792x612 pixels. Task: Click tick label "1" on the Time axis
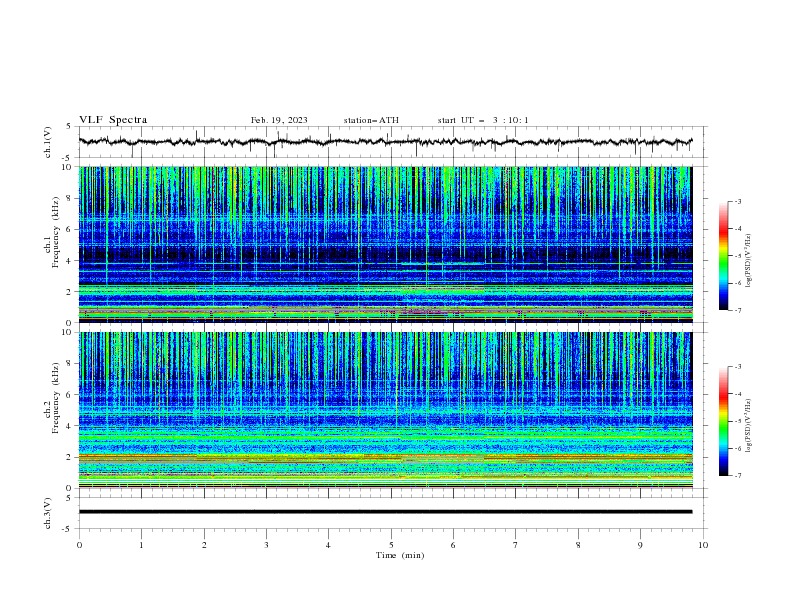tap(141, 545)
